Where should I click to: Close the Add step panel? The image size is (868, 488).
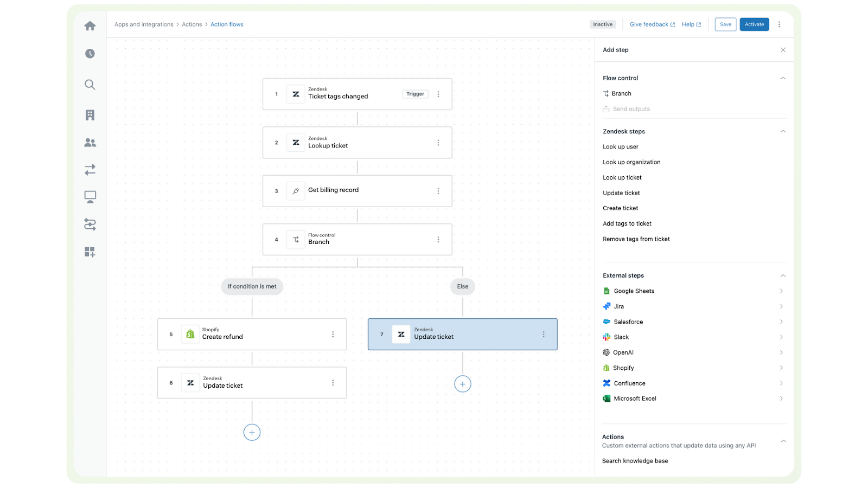click(783, 50)
